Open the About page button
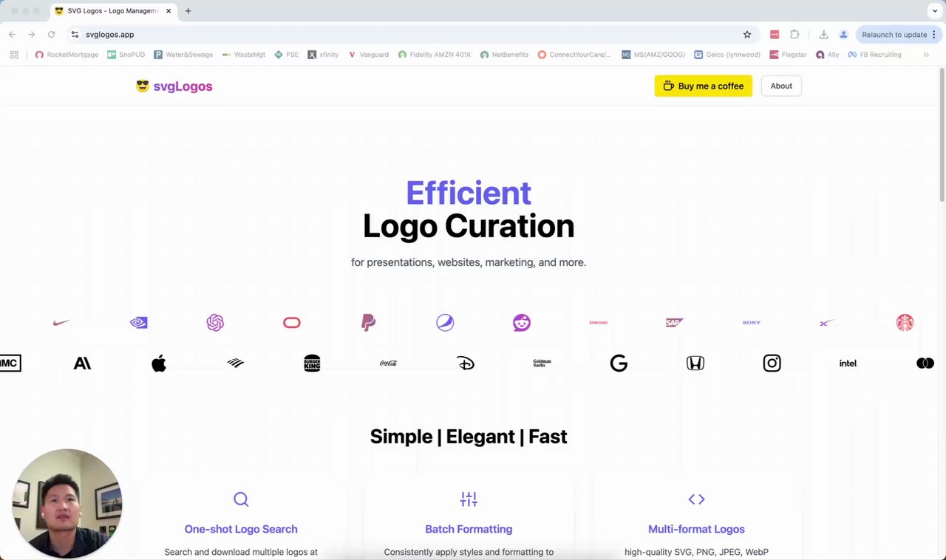 (x=781, y=86)
